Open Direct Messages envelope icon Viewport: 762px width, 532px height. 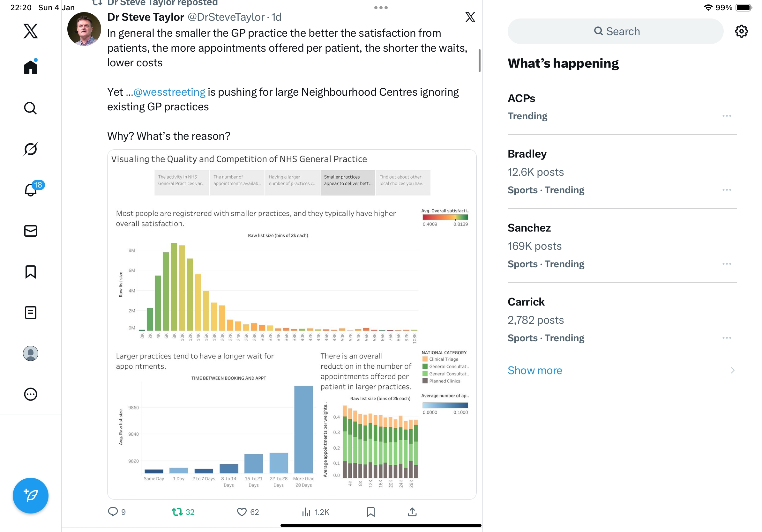pyautogui.click(x=31, y=231)
